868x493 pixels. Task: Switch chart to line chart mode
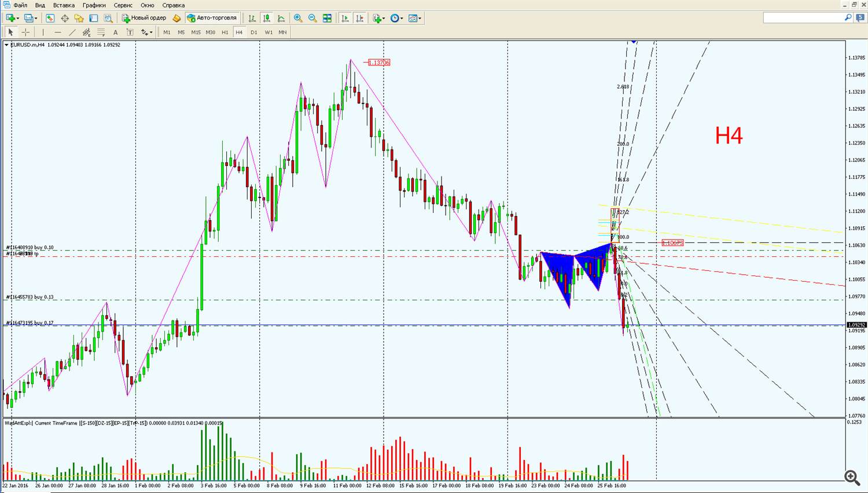(281, 18)
